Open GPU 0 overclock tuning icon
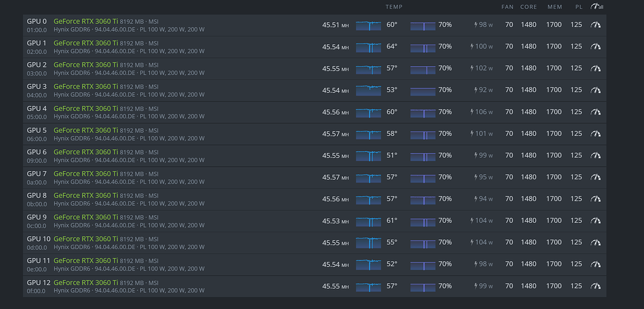 tap(596, 25)
